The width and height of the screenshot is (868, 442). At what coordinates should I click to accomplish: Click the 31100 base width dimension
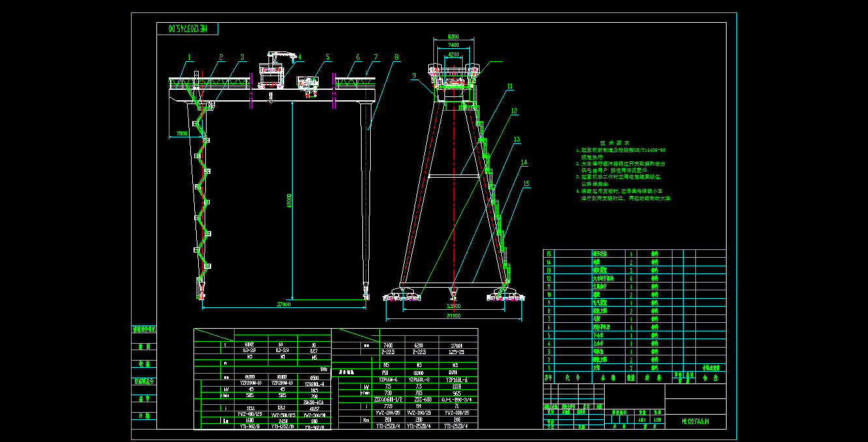(x=453, y=316)
